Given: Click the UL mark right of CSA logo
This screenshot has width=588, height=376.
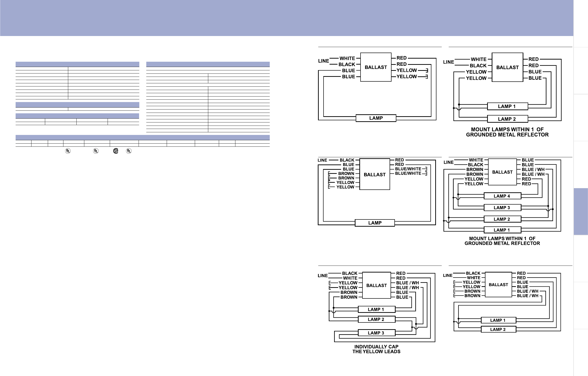Looking at the screenshot, I should pyautogui.click(x=129, y=151).
